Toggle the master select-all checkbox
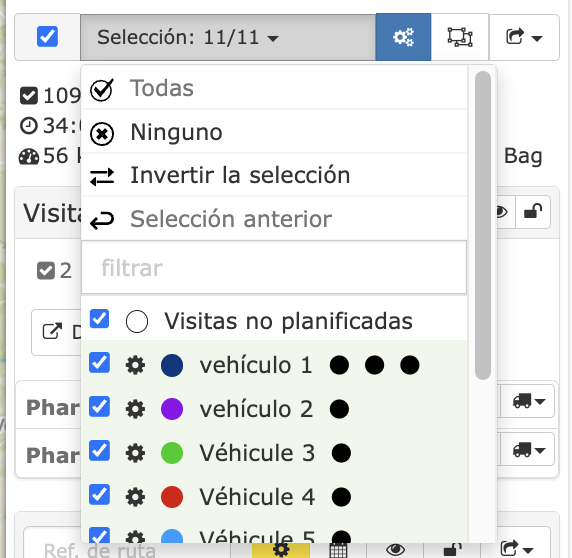The height and width of the screenshot is (558, 572). [x=47, y=36]
